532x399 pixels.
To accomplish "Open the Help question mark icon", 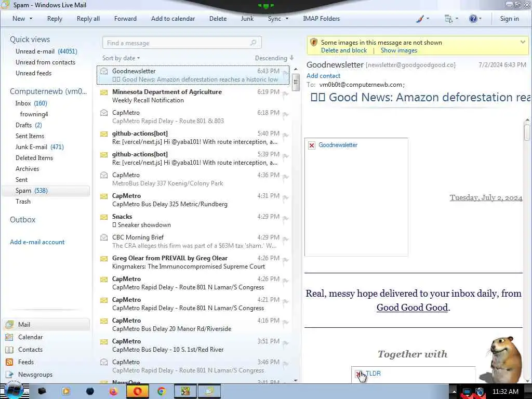I will (x=473, y=19).
